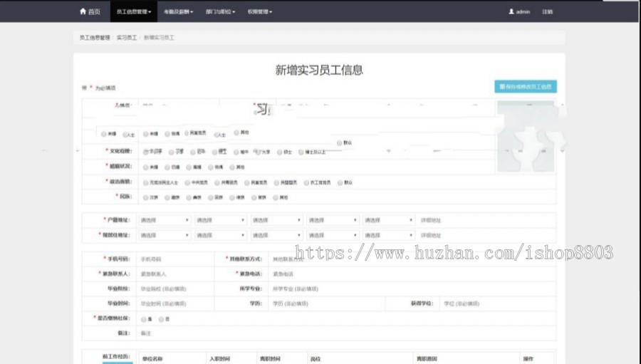Screen dimensions: 641x364
Task: Open third 现居住地址 dropdown
Action: 276,235
